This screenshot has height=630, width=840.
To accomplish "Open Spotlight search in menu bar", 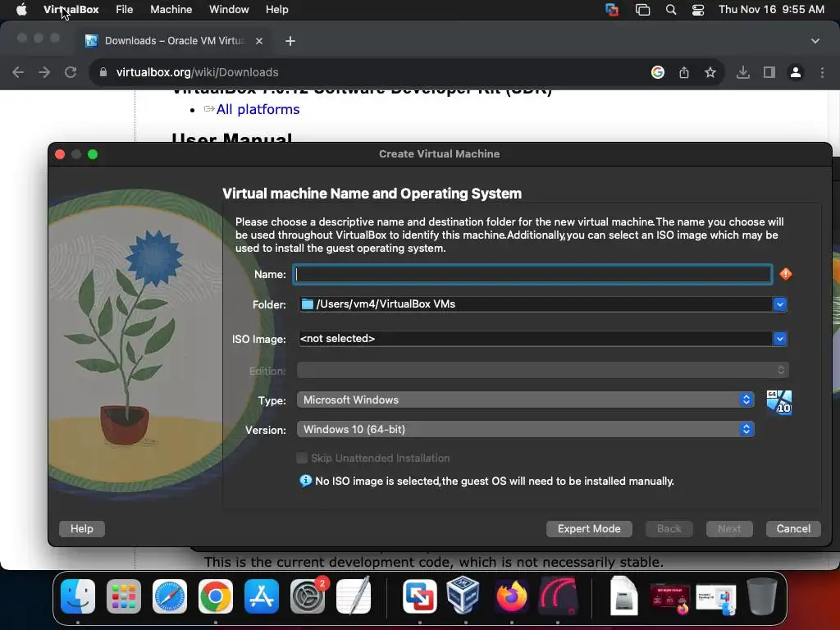I will click(671, 10).
